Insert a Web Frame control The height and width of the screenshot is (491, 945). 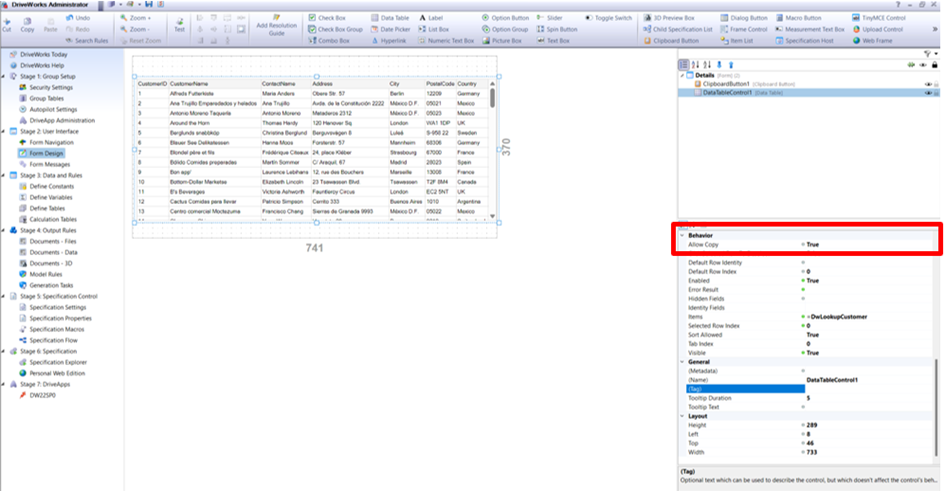click(872, 41)
